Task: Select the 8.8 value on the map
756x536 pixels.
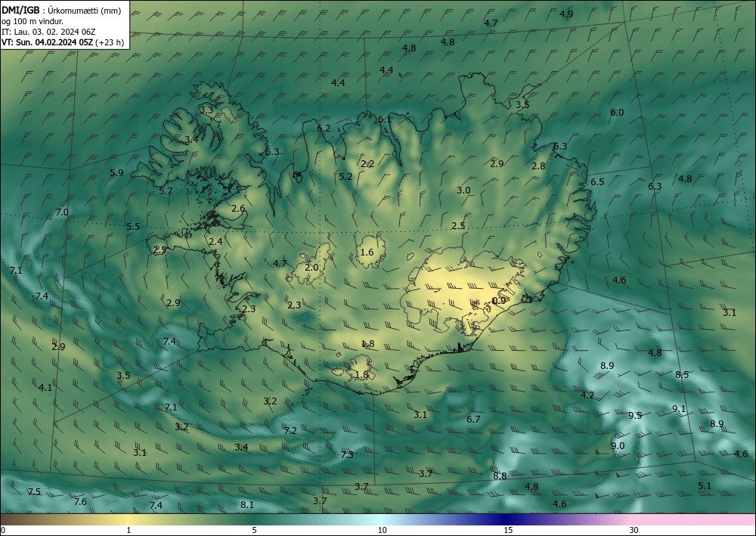Action: [500, 476]
